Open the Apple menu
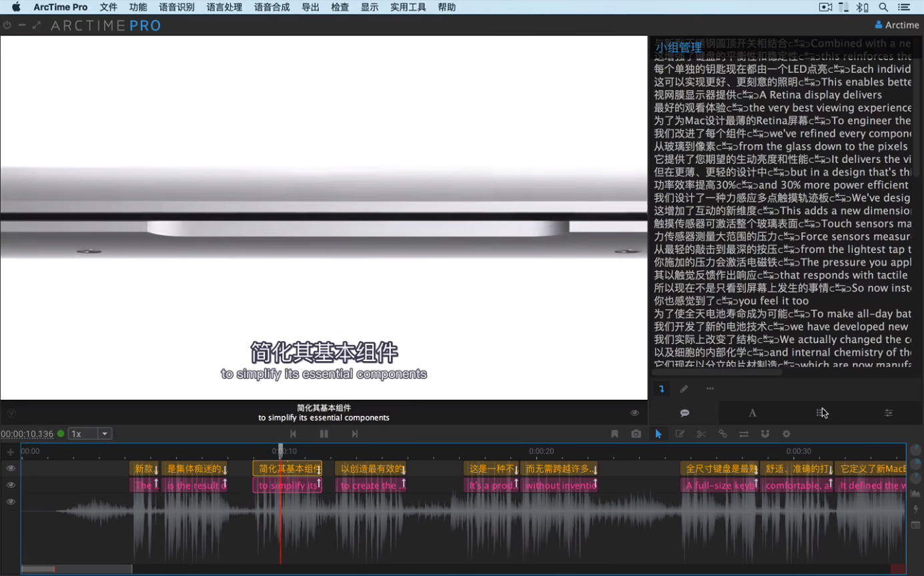This screenshot has height=576, width=924. click(17, 7)
